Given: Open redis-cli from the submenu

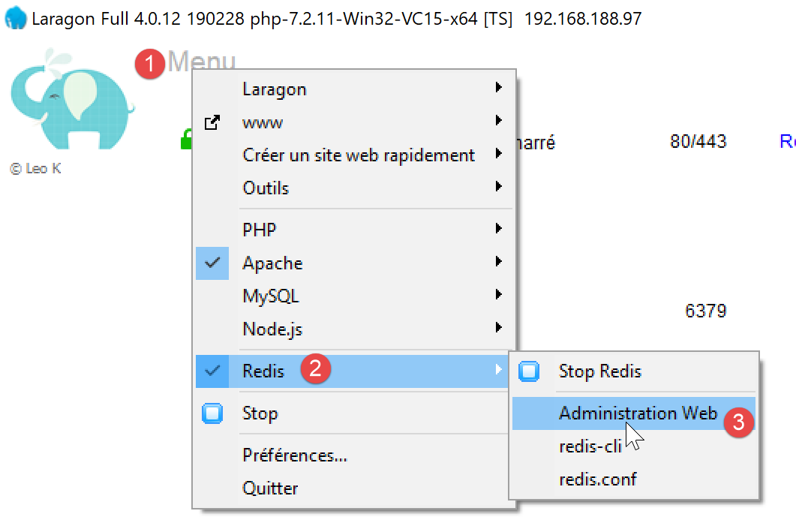Looking at the screenshot, I should pyautogui.click(x=590, y=446).
